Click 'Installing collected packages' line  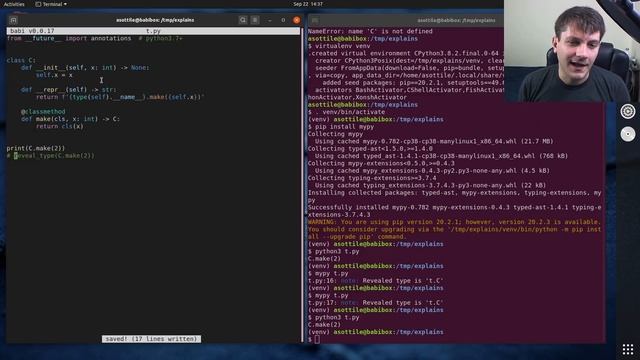coord(454,196)
